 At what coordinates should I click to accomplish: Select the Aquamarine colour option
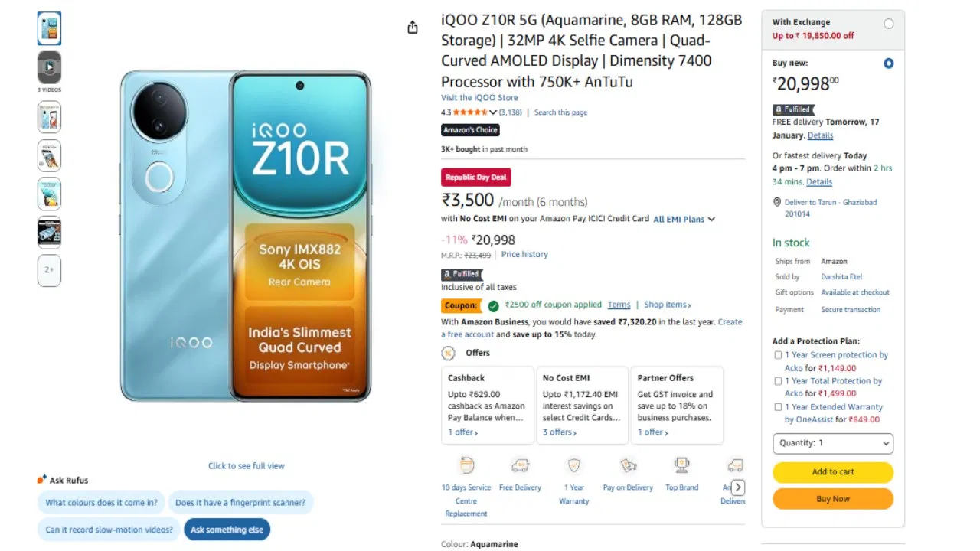coord(494,543)
